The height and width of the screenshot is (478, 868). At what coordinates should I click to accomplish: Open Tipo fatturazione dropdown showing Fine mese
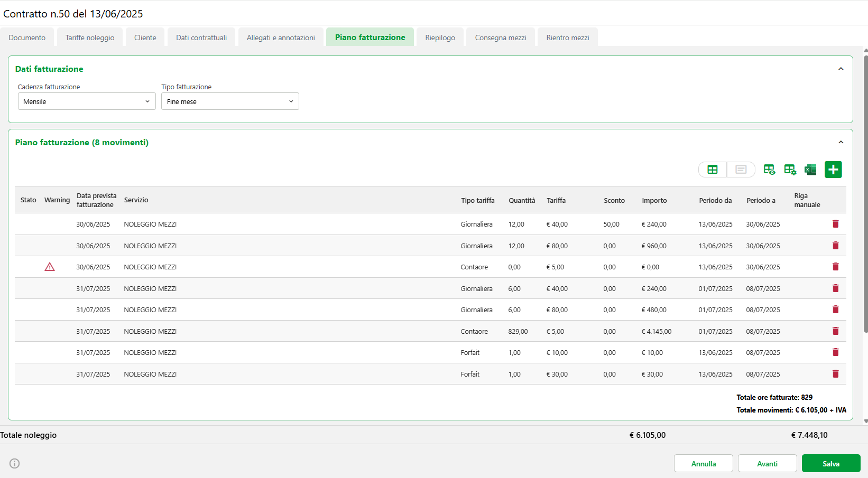click(230, 101)
